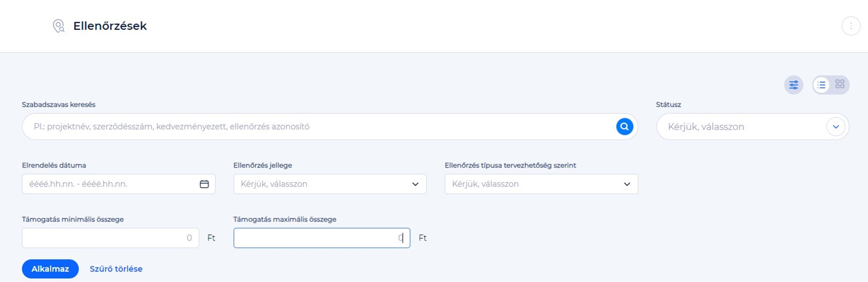The image size is (868, 282).
Task: Switch to list view
Action: [821, 85]
